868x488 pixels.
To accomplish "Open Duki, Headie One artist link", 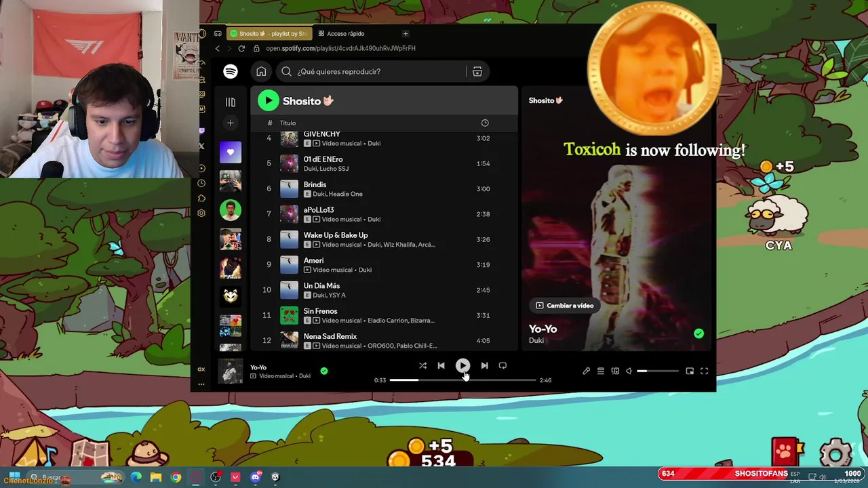I will pyautogui.click(x=338, y=194).
